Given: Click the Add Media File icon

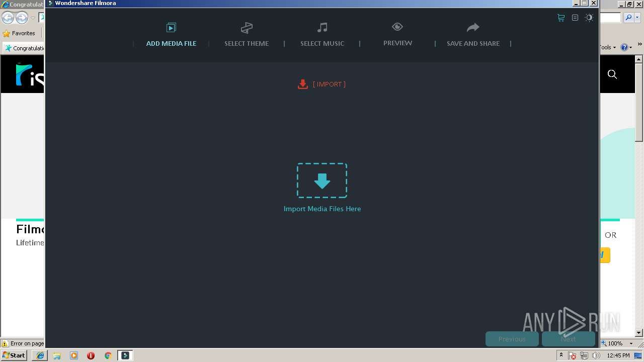Looking at the screenshot, I should 171,27.
